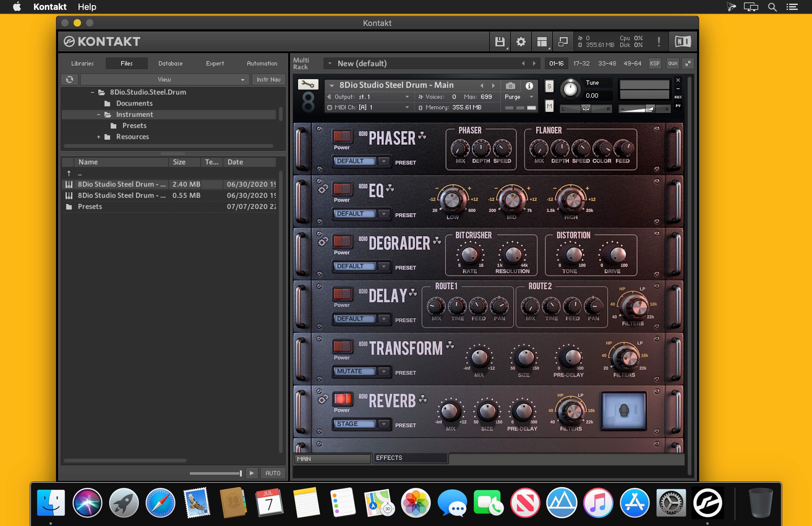
Task: Click the snapshot camera icon
Action: tap(510, 86)
